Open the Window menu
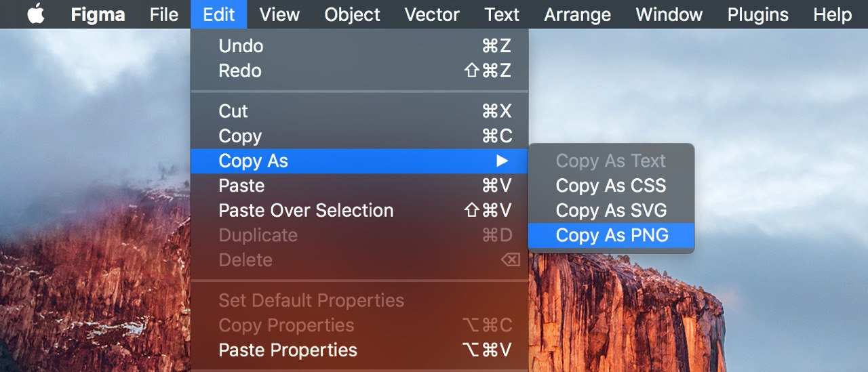 point(669,14)
